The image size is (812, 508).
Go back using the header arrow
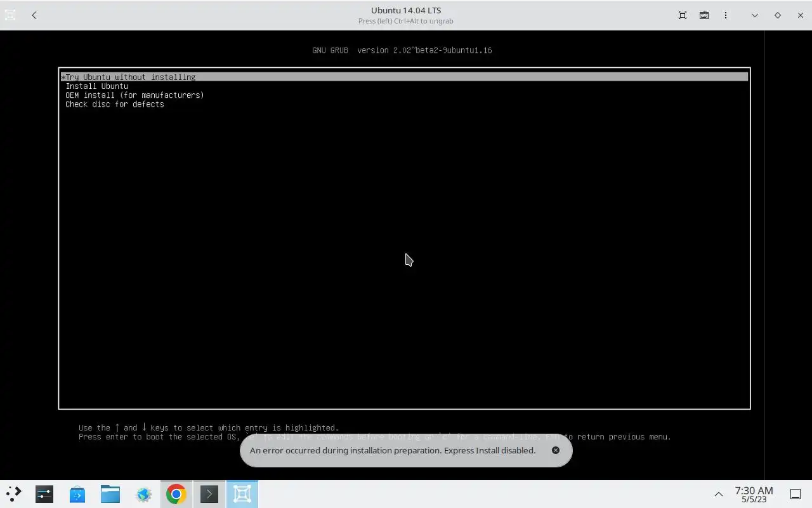tap(34, 15)
